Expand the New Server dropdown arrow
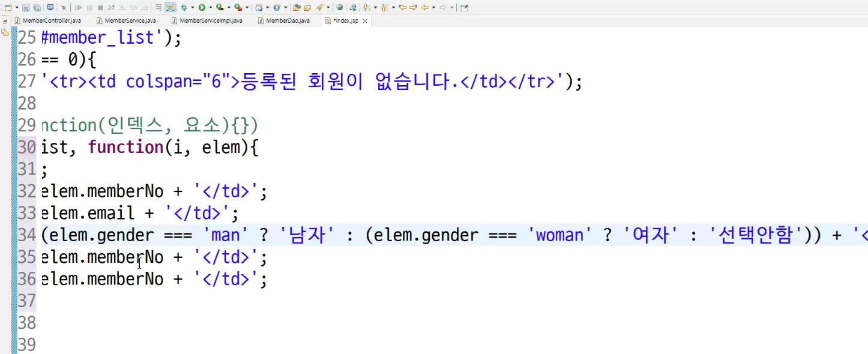This screenshot has height=354, width=868. click(x=268, y=8)
